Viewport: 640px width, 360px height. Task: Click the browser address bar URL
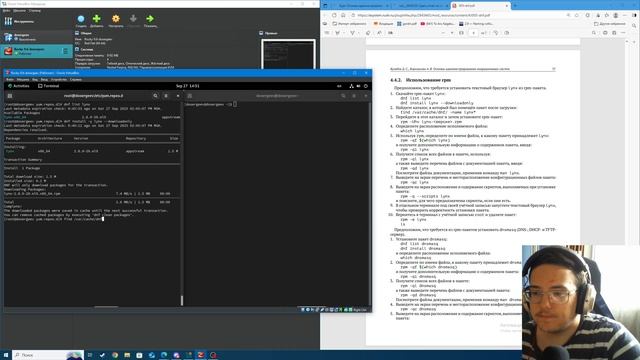point(423,15)
